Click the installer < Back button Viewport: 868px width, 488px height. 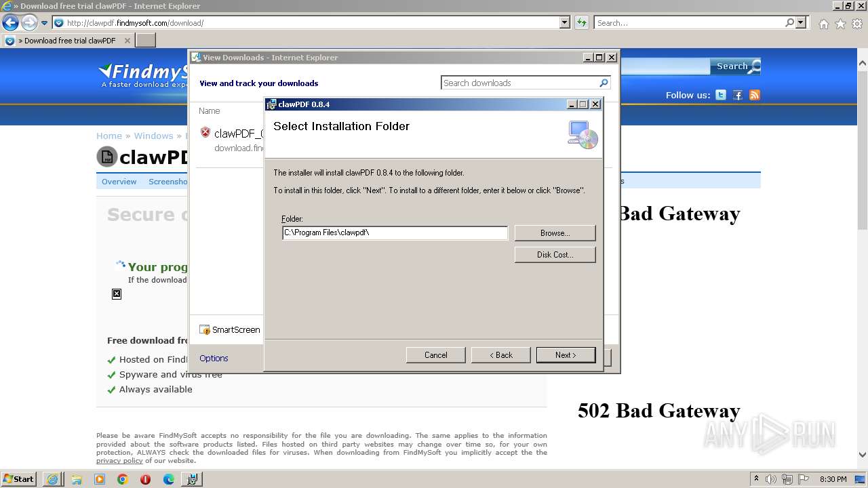pyautogui.click(x=501, y=354)
